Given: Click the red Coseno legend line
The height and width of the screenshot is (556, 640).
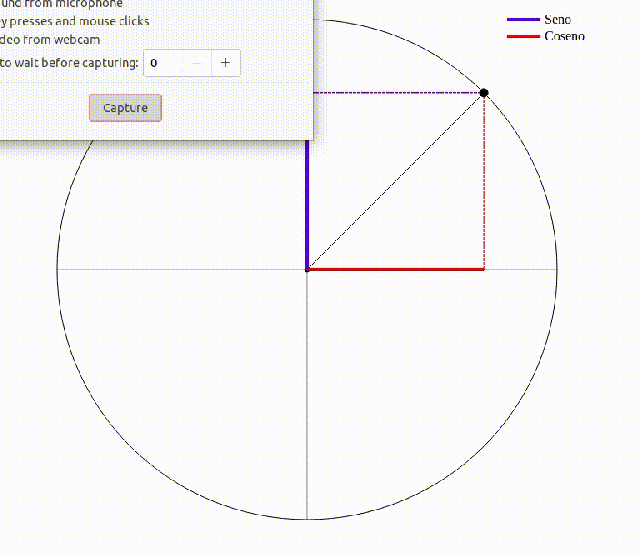Looking at the screenshot, I should (x=522, y=36).
